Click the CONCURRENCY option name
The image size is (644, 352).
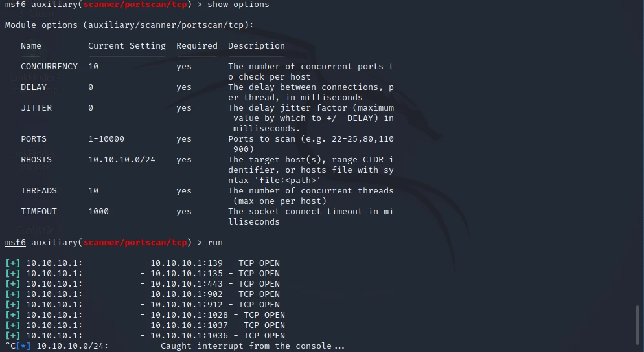click(49, 67)
